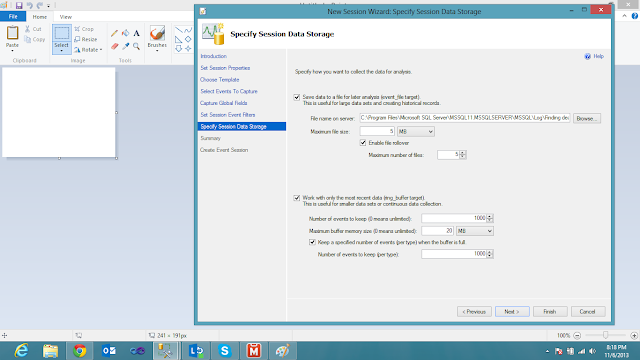Image resolution: width=640 pixels, height=360 pixels.
Task: Select the Text tool in Paint
Action: (136, 33)
